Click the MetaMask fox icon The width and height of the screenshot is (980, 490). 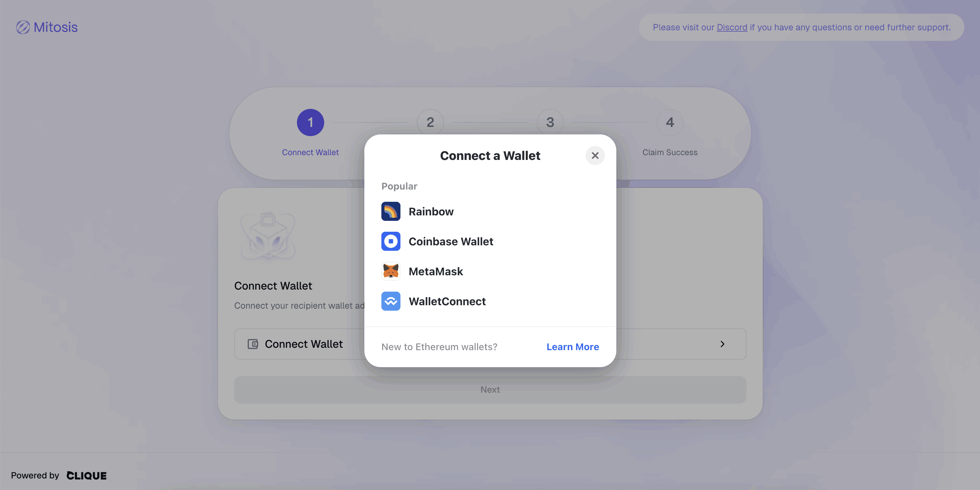click(x=391, y=272)
